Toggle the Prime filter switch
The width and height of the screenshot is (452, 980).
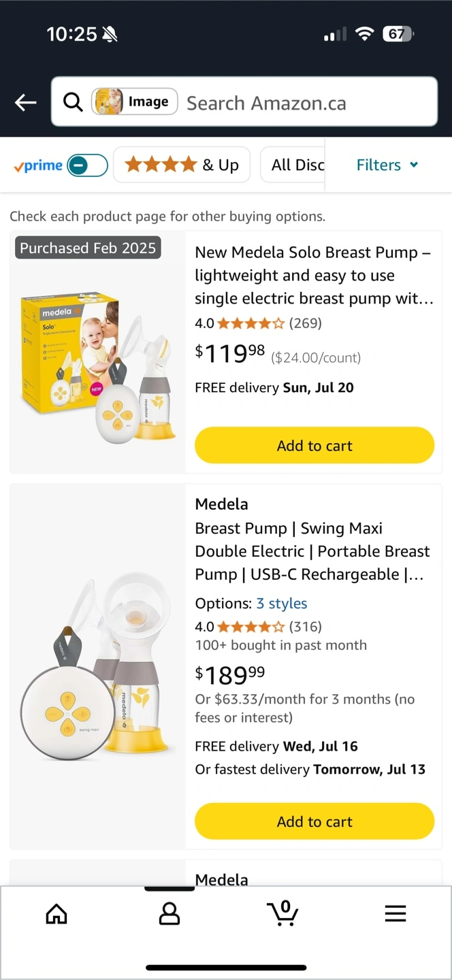tap(87, 165)
